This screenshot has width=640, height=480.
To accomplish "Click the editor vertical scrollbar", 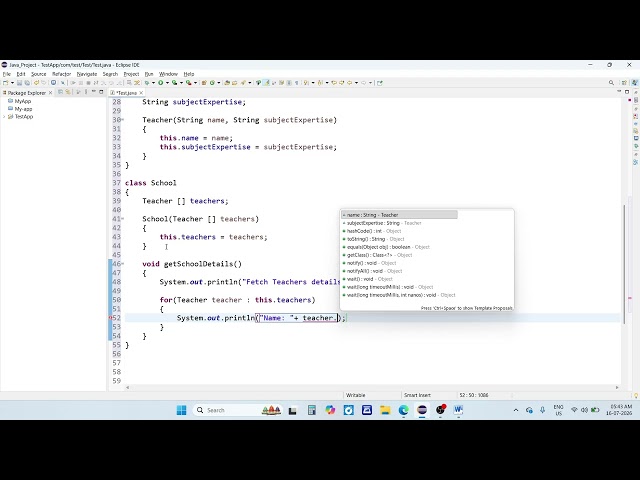I will tap(624, 263).
